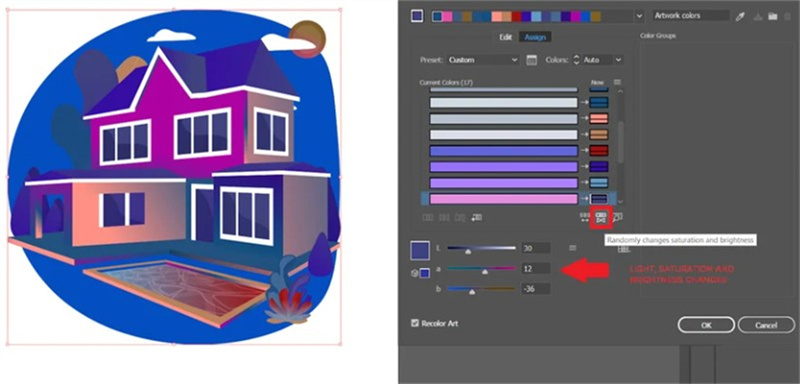Click merge colors into a row icon
The image size is (800, 384).
pos(428,218)
